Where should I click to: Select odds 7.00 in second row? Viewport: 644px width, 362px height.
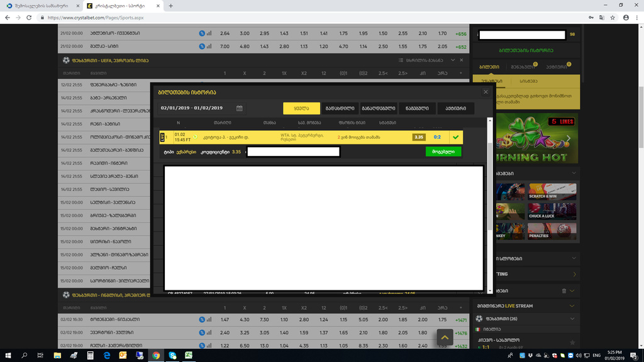pos(225,47)
